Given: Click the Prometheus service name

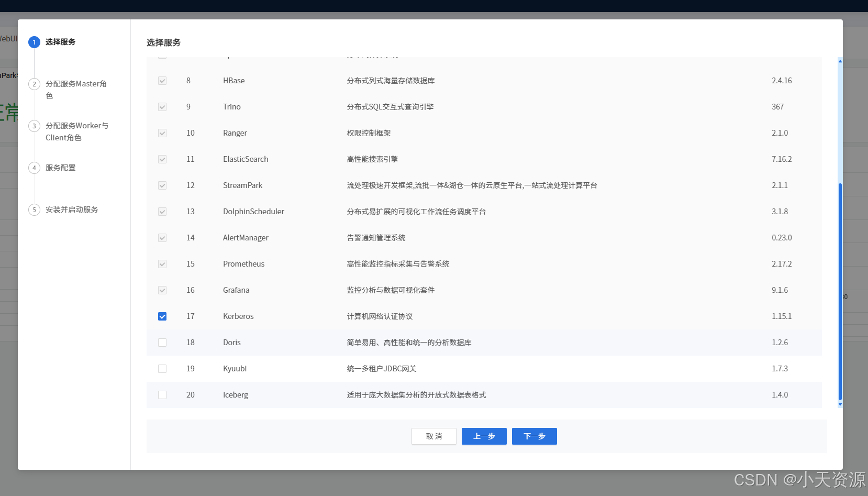Looking at the screenshot, I should pyautogui.click(x=244, y=264).
